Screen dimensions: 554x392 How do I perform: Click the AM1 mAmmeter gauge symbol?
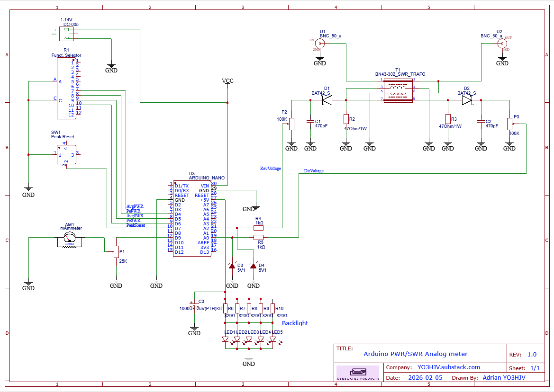tap(69, 240)
